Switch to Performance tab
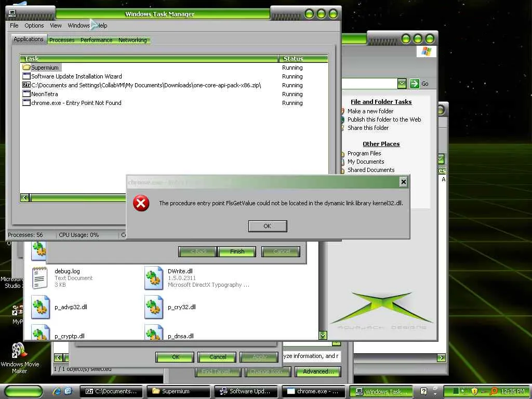This screenshot has width=532, height=399. (x=96, y=40)
